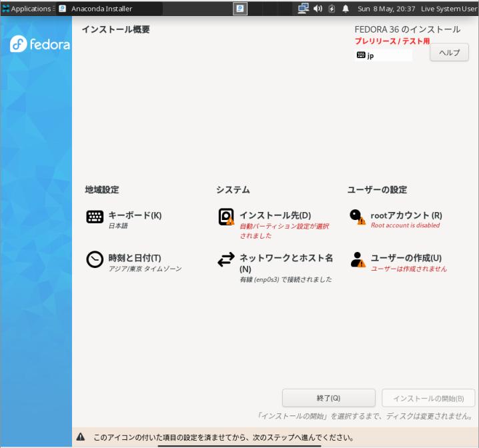
Task: Click the インストールの開始(B) button
Action: click(x=428, y=398)
